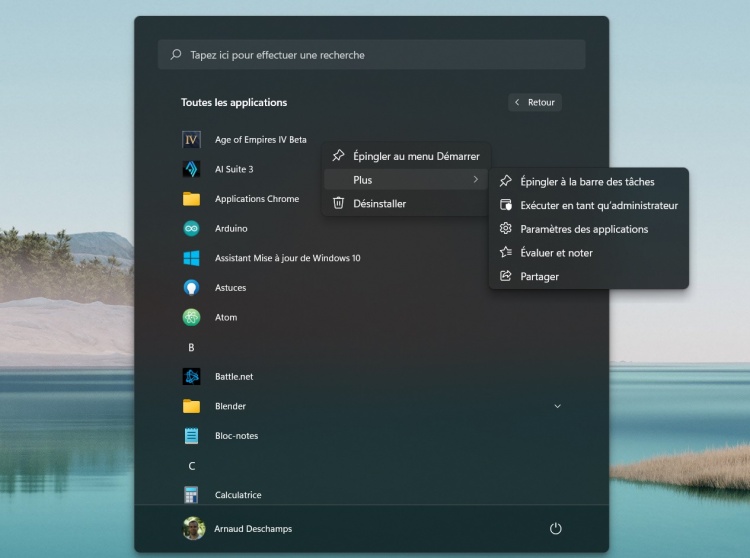750x558 pixels.
Task: Click the Bloc-notes app name
Action: 236,436
